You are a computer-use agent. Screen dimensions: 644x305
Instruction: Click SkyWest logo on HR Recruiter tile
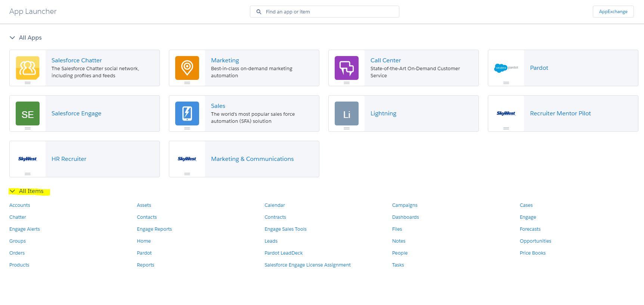(x=28, y=159)
